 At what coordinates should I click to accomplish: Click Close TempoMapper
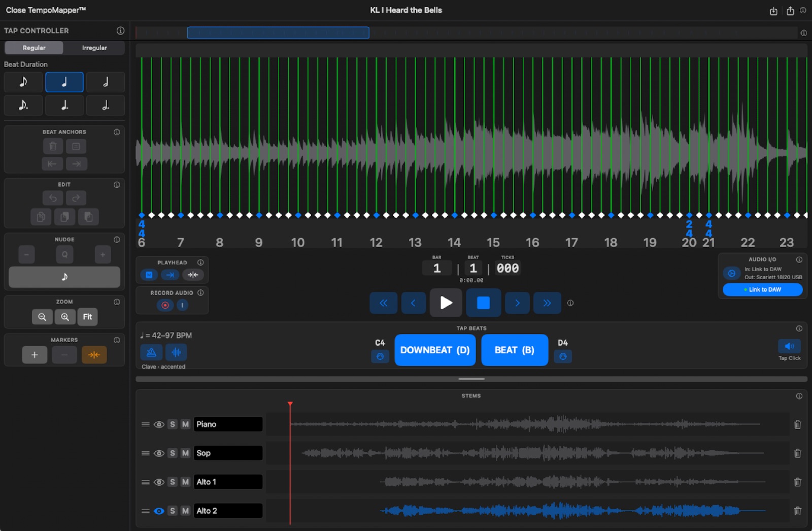pos(46,10)
